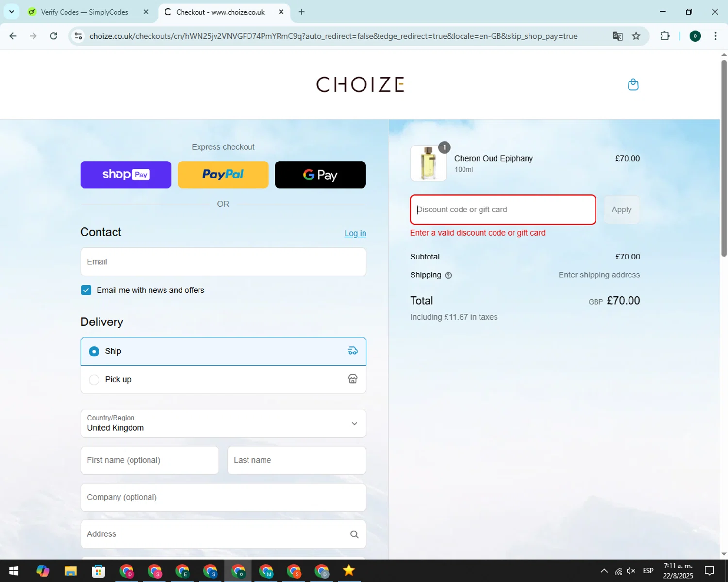Click the Log in link

coord(355,233)
